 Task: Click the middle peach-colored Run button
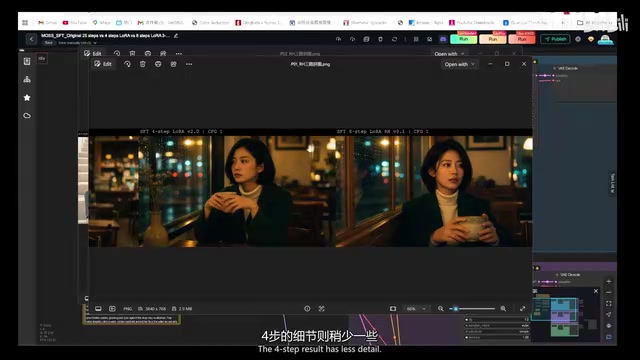493,39
